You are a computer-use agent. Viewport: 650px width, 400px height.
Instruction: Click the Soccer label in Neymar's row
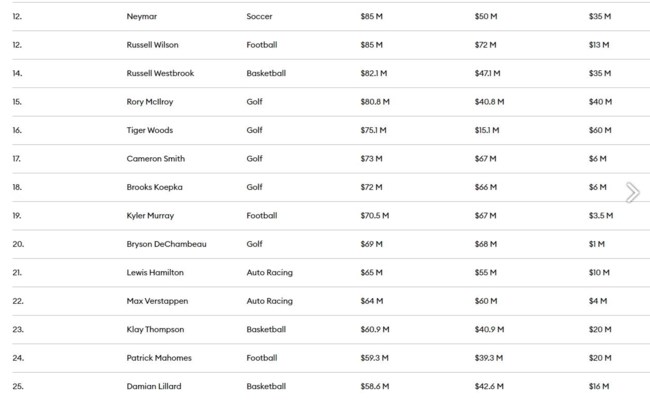pyautogui.click(x=259, y=16)
